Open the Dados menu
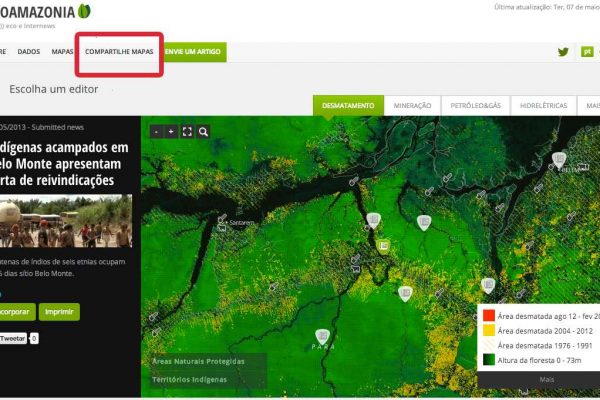Viewport: 600px width, 400px height. pos(29,52)
